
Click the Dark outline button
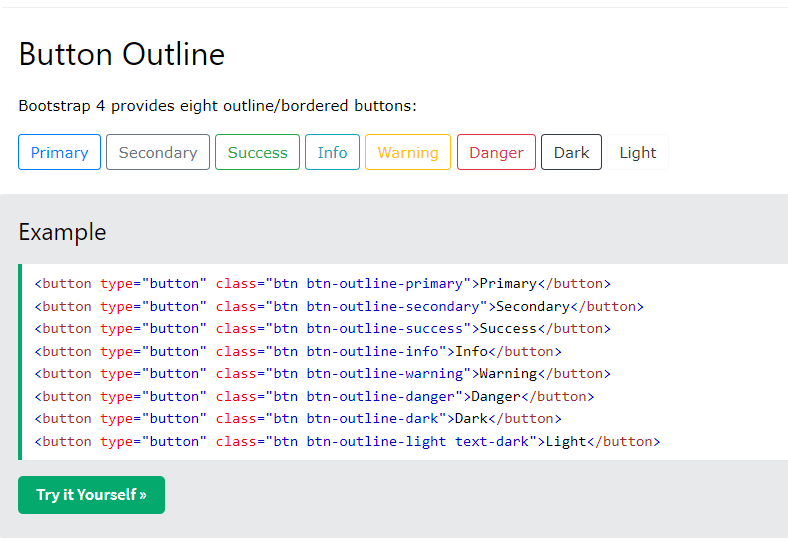[x=571, y=152]
